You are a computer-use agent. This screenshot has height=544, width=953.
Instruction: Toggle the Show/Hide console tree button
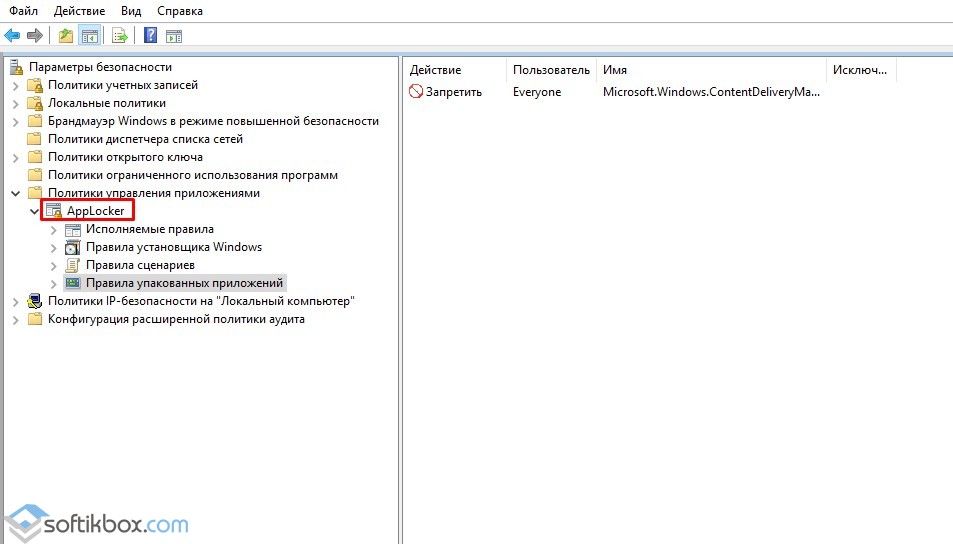(x=90, y=36)
